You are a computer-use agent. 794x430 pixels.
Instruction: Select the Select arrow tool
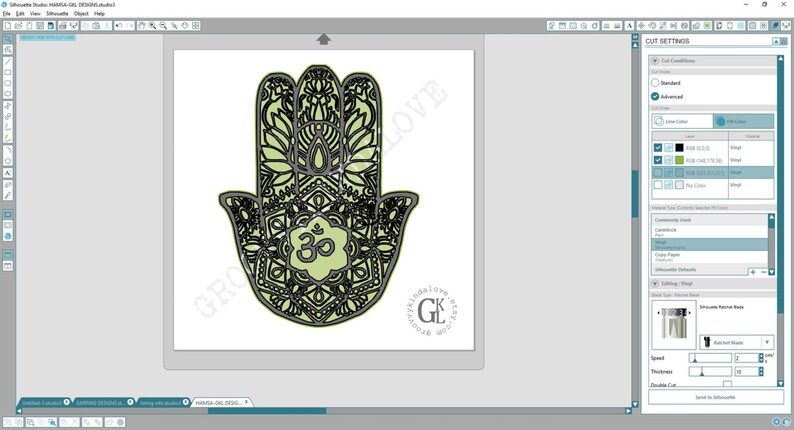[8, 39]
